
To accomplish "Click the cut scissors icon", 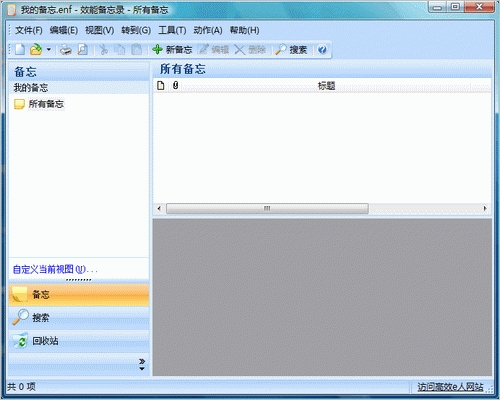I will (104, 50).
